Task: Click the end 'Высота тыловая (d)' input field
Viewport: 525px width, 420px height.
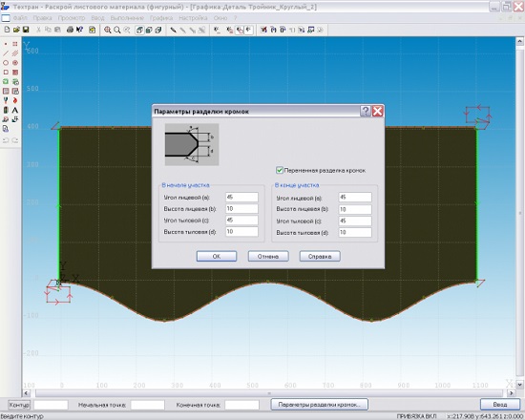Action: [x=355, y=233]
